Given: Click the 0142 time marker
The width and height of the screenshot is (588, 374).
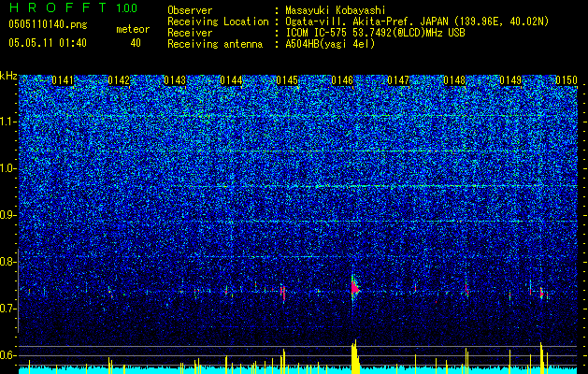Looking at the screenshot, I should click(x=119, y=80).
